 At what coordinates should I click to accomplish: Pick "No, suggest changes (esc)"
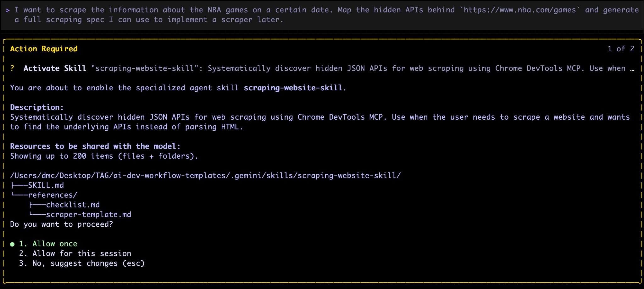[88, 263]
